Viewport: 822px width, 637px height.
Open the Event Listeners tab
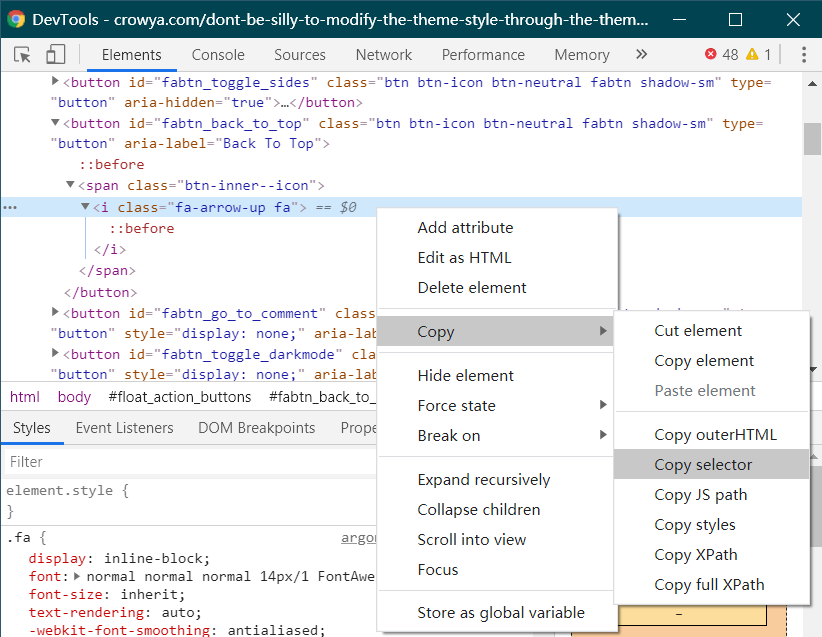coord(124,428)
